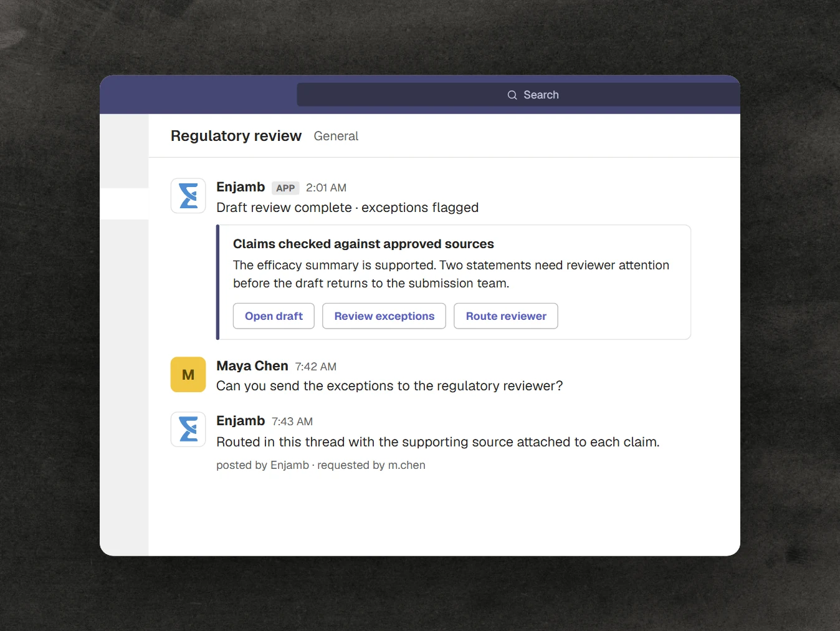Switch to the General tab

pyautogui.click(x=336, y=136)
